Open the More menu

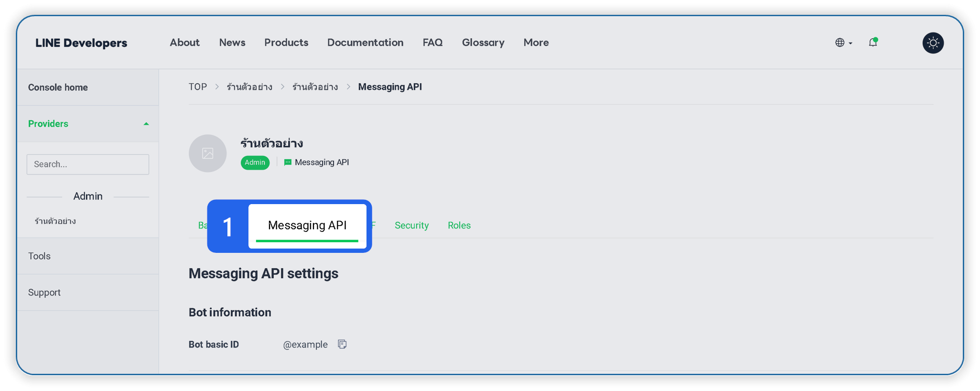pos(536,43)
